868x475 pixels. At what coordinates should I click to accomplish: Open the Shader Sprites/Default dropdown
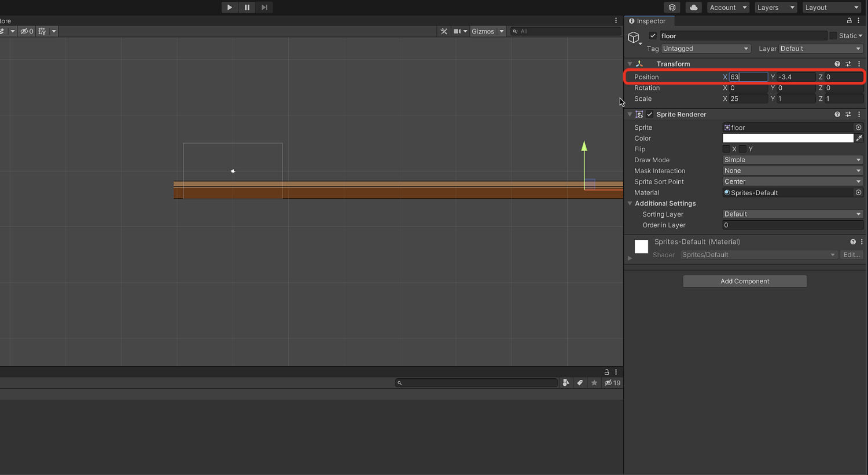pyautogui.click(x=759, y=255)
